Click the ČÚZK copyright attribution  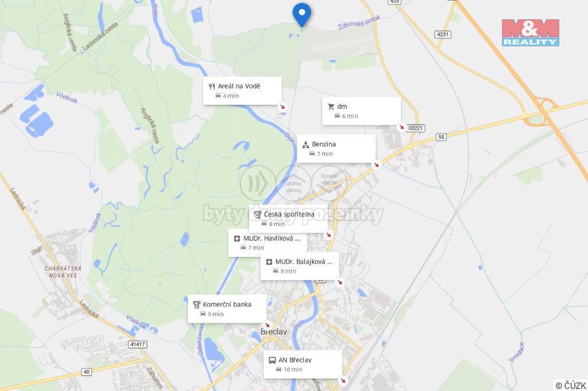(570, 385)
